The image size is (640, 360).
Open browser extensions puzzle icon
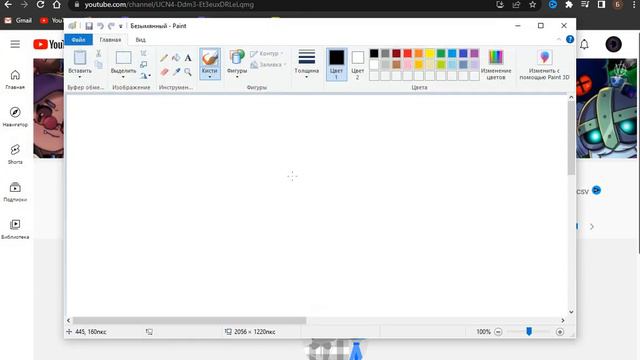tap(569, 5)
